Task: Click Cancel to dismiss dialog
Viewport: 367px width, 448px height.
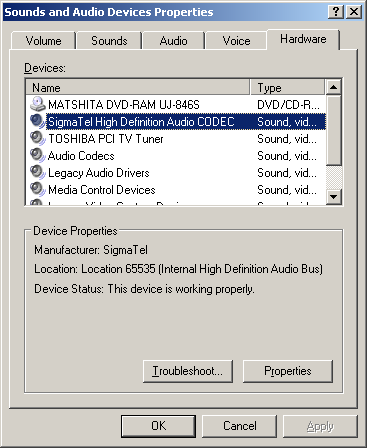Action: [240, 426]
